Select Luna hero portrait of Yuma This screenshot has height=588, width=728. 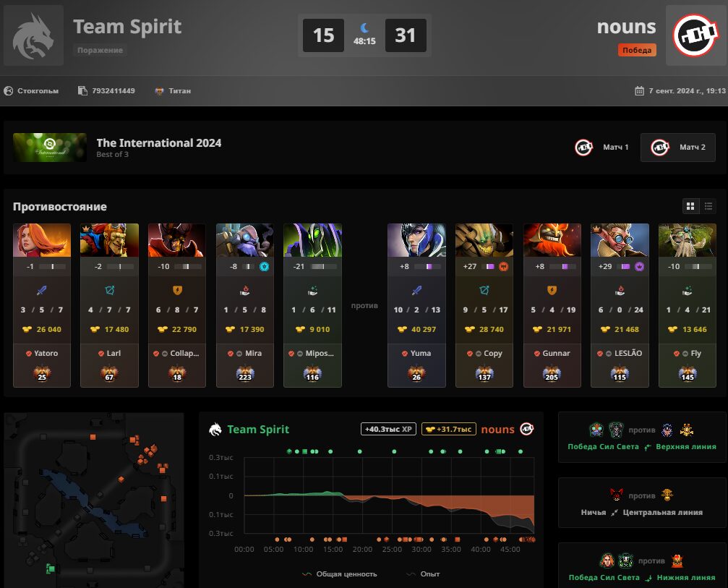(416, 240)
